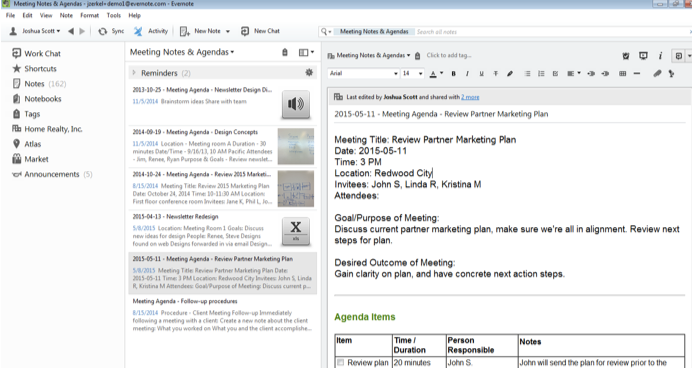
Task: Open the File menu
Action: (10, 15)
